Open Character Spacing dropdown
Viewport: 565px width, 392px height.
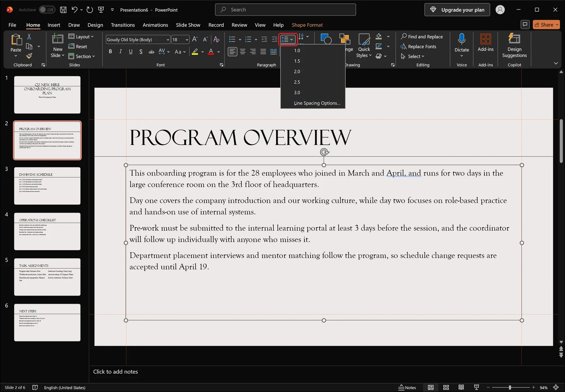pos(164,52)
